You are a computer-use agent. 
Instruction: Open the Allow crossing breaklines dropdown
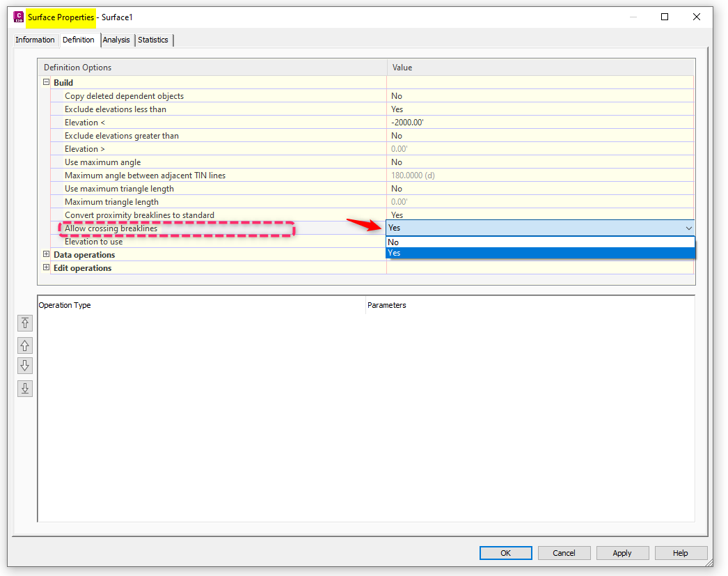[x=688, y=228]
